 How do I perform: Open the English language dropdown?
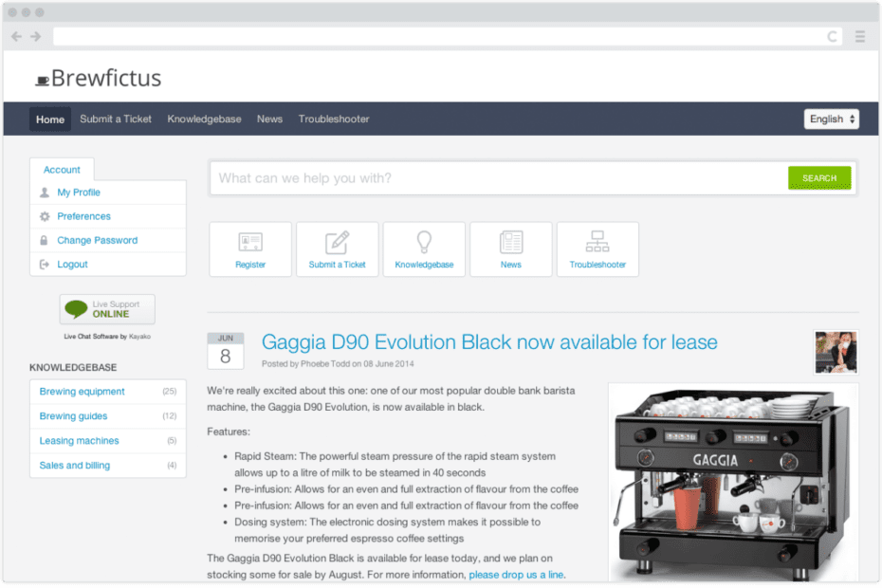(x=832, y=119)
